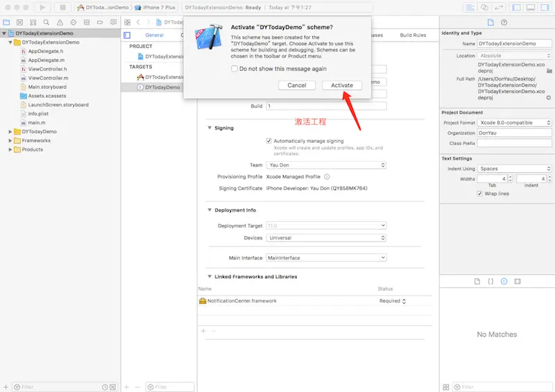Open the Project navigator folder icon
Viewport: 555px width, 392px height.
(6, 22)
